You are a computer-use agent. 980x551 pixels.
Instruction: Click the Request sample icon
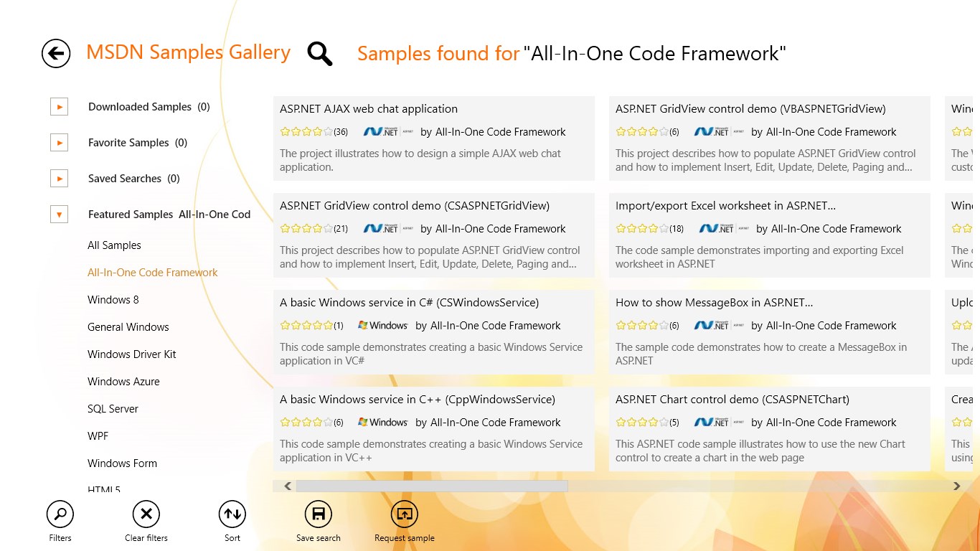(x=405, y=514)
